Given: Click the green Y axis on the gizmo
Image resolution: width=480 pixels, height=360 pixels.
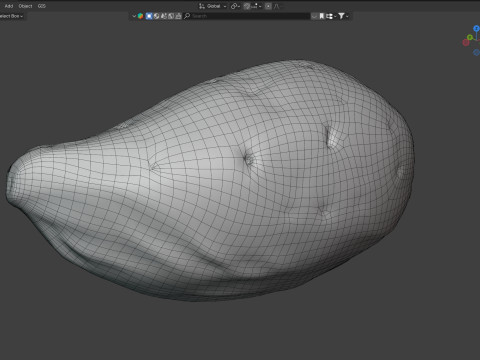Looking at the screenshot, I should click(x=470, y=37).
